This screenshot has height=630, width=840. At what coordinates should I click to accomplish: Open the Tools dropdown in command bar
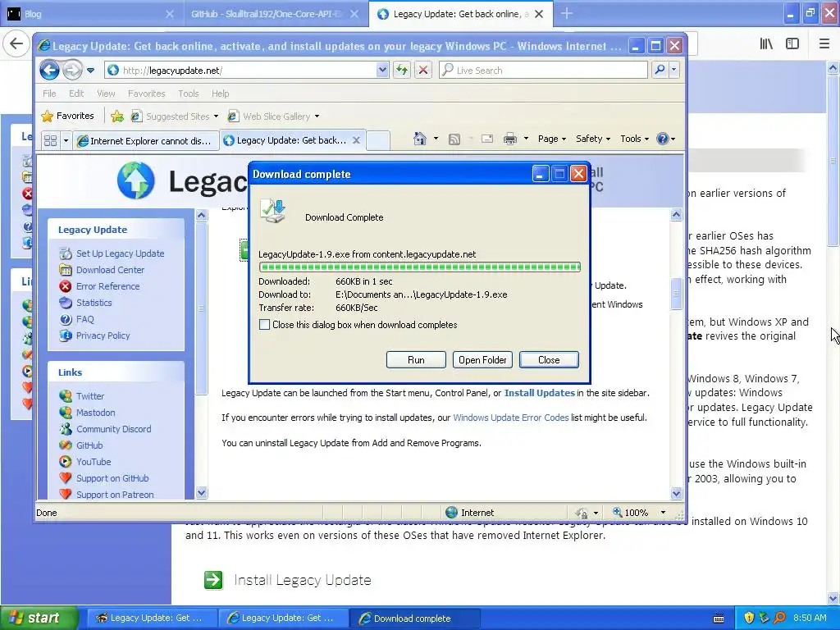pyautogui.click(x=635, y=139)
